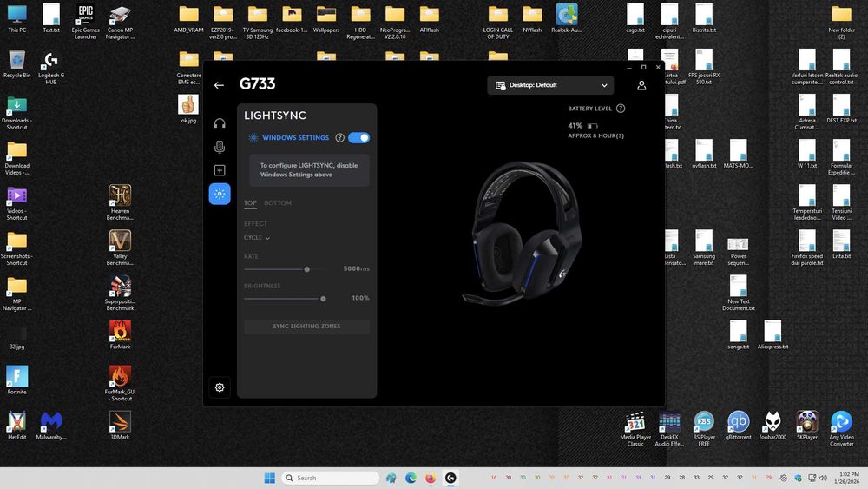Select the HexEdit desktop icon
Viewport: 868px width, 489px height.
click(17, 426)
